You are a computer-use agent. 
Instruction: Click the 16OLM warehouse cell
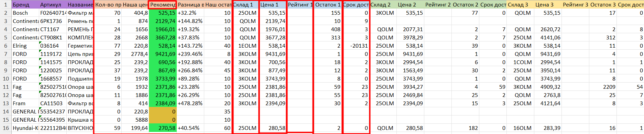[520, 128]
